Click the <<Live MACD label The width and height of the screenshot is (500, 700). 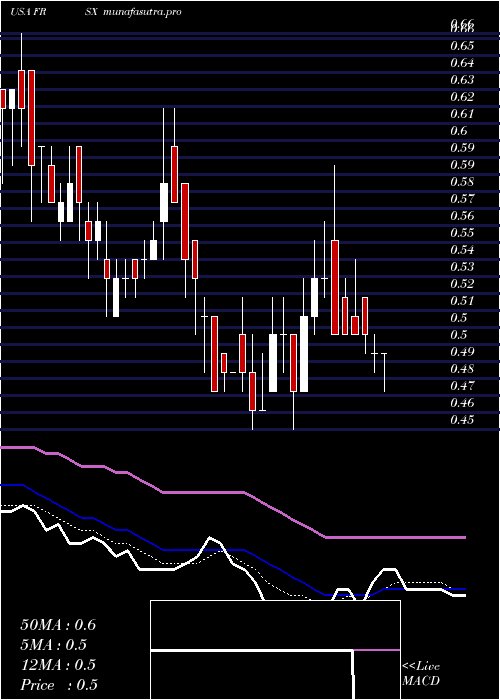(x=421, y=673)
